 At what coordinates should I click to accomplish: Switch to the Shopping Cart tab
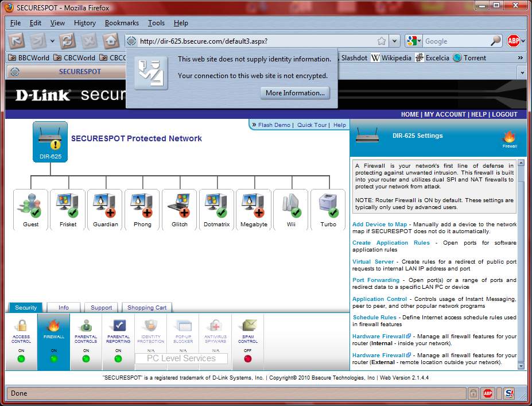tap(147, 308)
